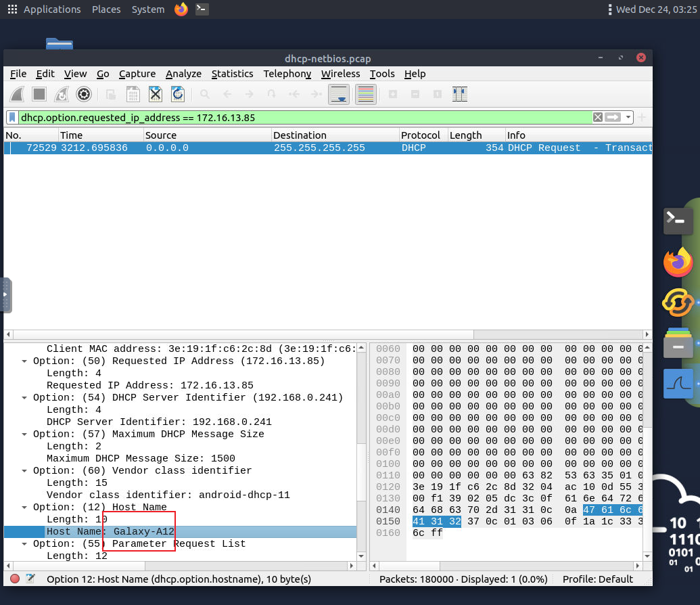The image size is (700, 605).
Task: Click the display filter text field
Action: 306,118
